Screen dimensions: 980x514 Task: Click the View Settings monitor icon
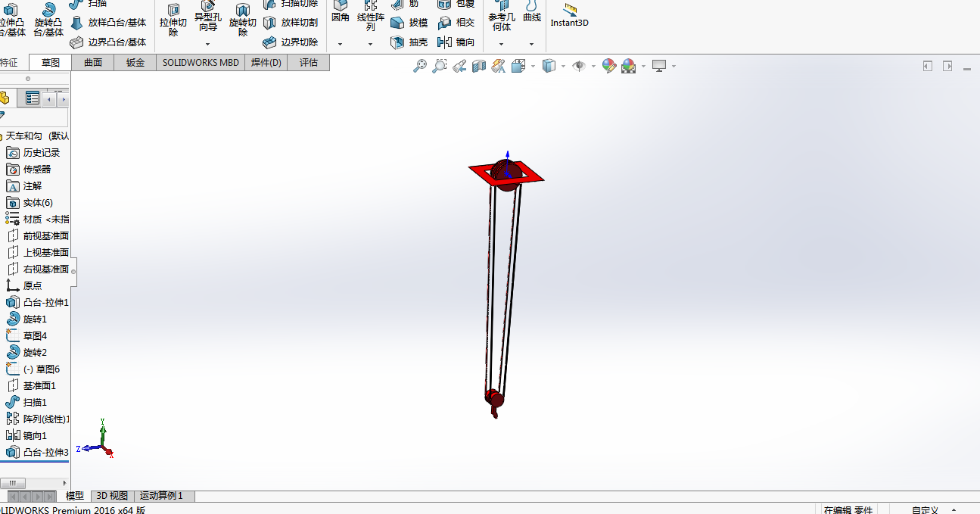pyautogui.click(x=659, y=67)
